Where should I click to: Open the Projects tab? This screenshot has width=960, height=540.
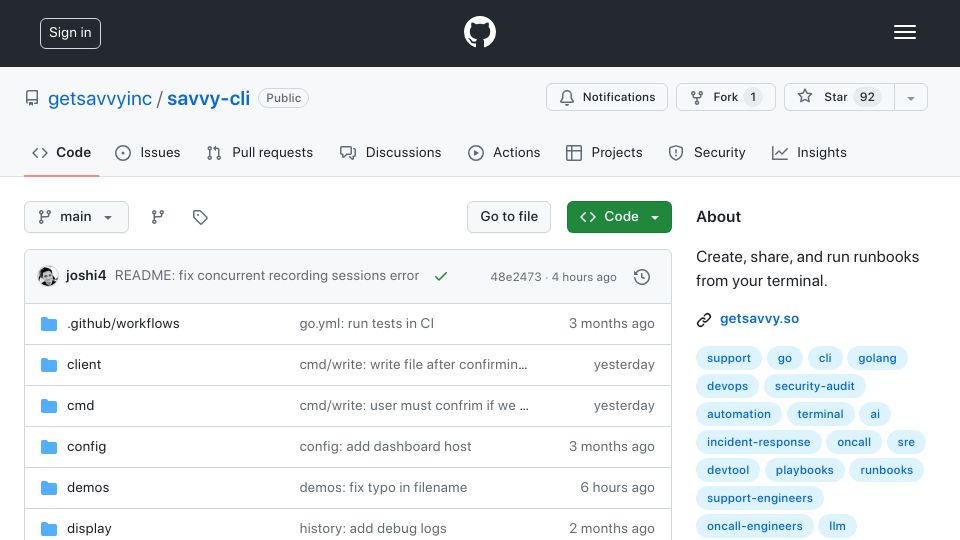click(x=604, y=152)
